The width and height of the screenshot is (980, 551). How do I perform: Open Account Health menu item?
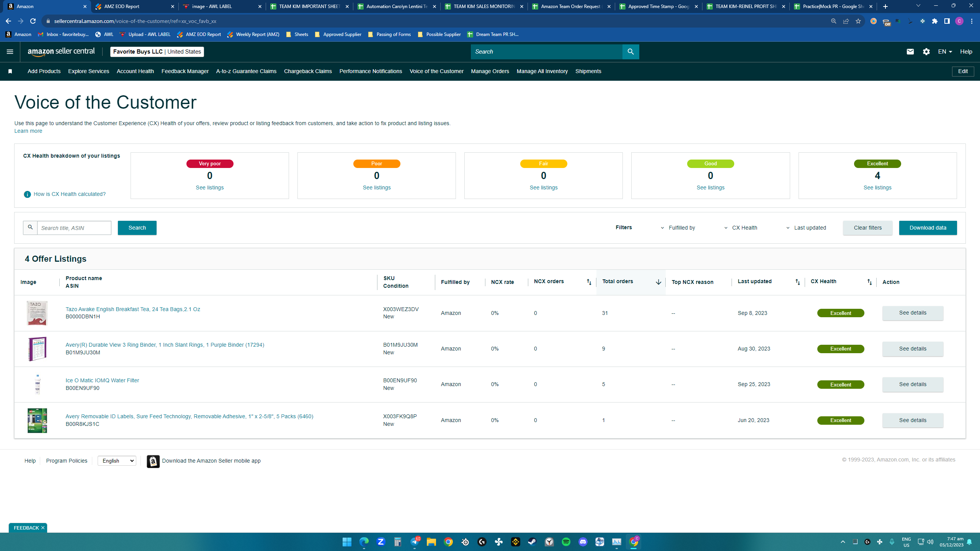pos(135,72)
